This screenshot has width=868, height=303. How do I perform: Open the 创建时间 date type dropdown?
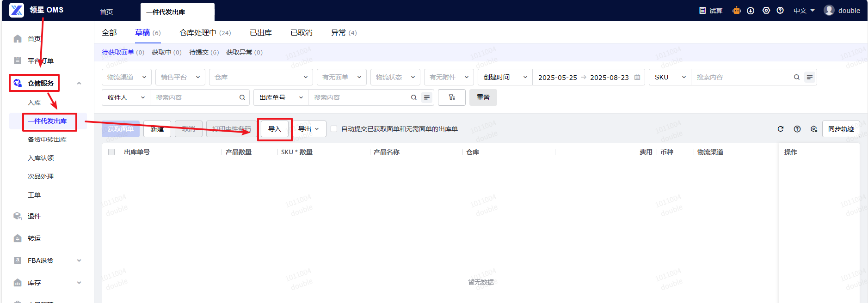click(505, 77)
